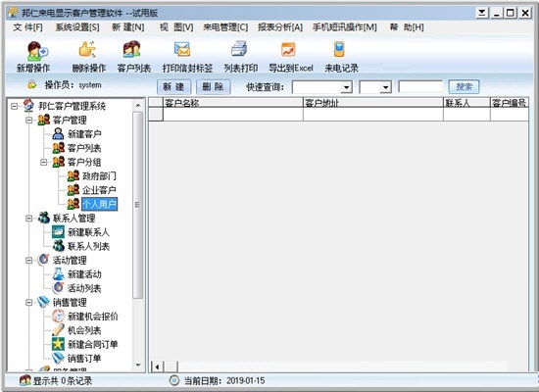The height and width of the screenshot is (392, 539).
Task: Click the status bar record count icon
Action: [x=24, y=380]
